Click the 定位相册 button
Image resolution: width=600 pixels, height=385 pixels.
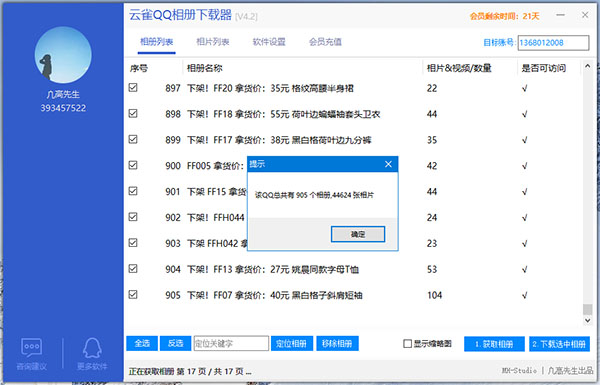click(292, 343)
